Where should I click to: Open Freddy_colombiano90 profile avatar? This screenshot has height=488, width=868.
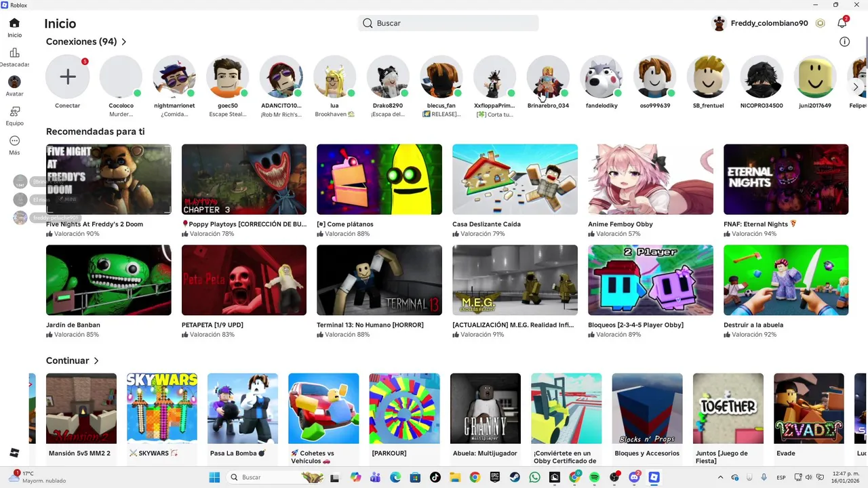coord(719,23)
